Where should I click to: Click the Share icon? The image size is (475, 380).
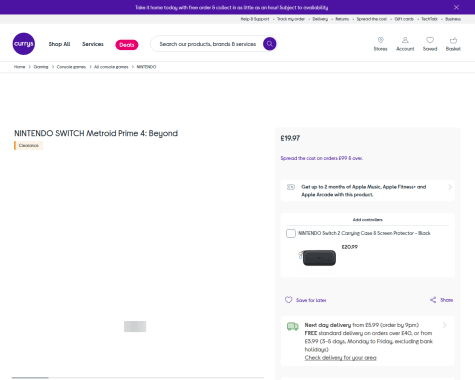point(433,300)
